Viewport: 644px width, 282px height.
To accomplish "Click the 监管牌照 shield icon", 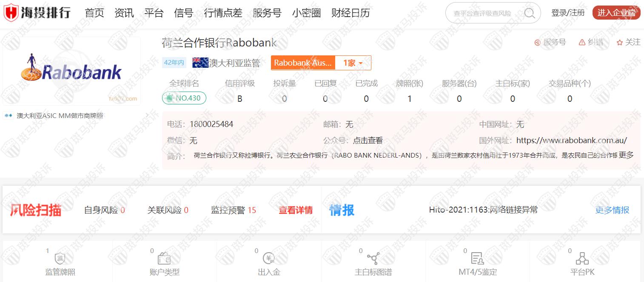I will click(60, 259).
